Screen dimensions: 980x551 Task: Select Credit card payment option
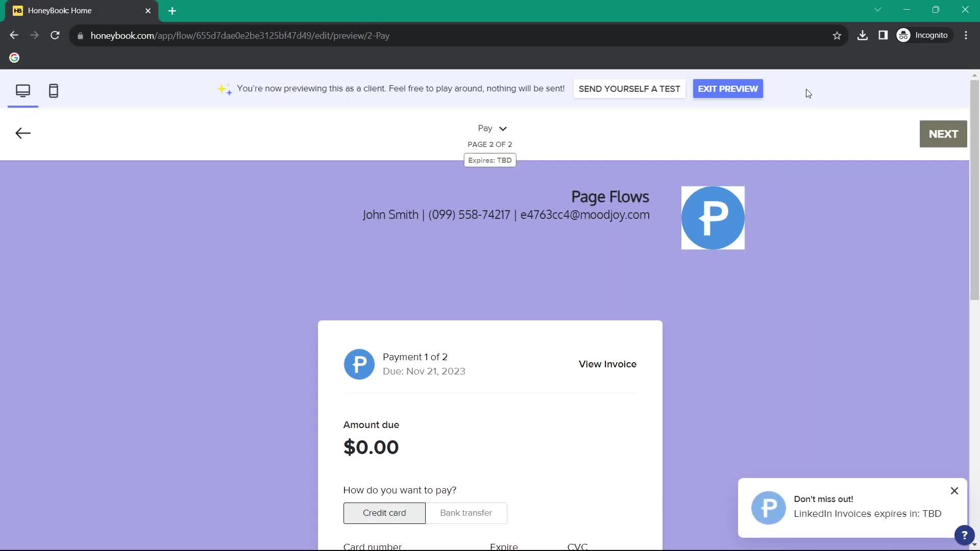tap(384, 513)
